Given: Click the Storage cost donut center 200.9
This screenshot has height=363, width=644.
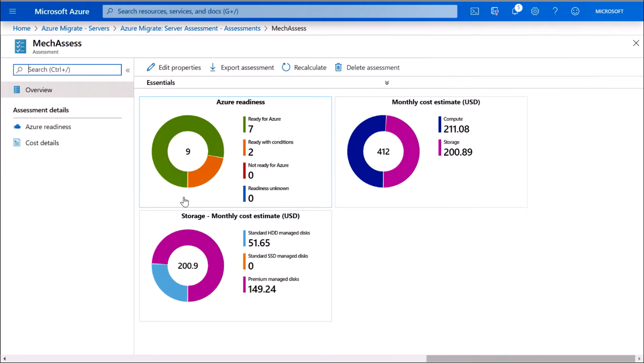Looking at the screenshot, I should point(188,266).
